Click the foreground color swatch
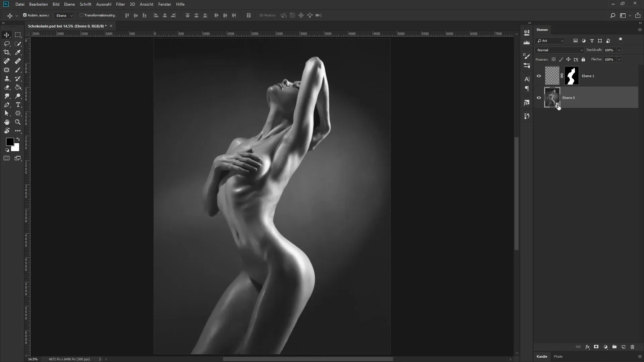The height and width of the screenshot is (362, 644). coord(10,141)
